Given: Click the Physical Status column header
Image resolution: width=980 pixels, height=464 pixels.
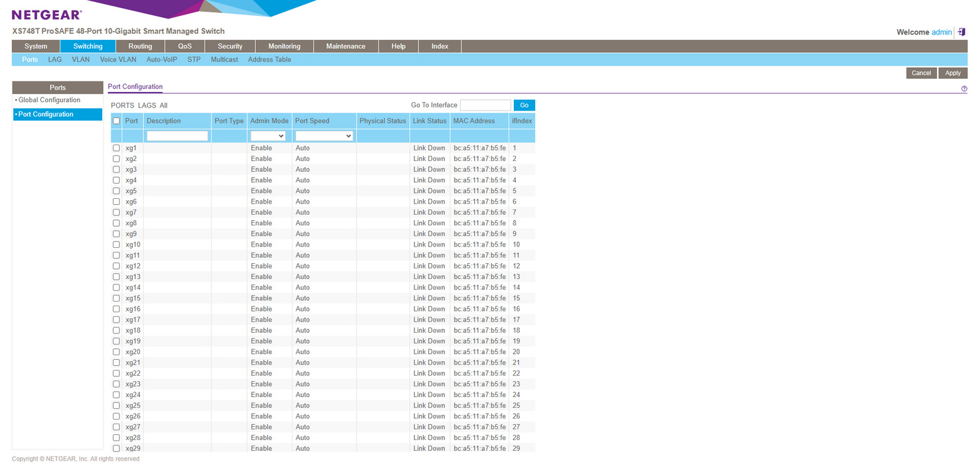Looking at the screenshot, I should [x=383, y=121].
